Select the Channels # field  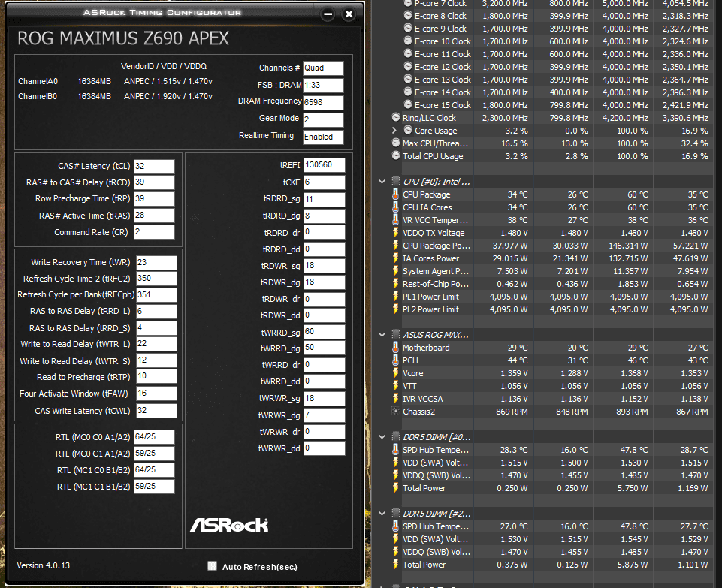(323, 68)
